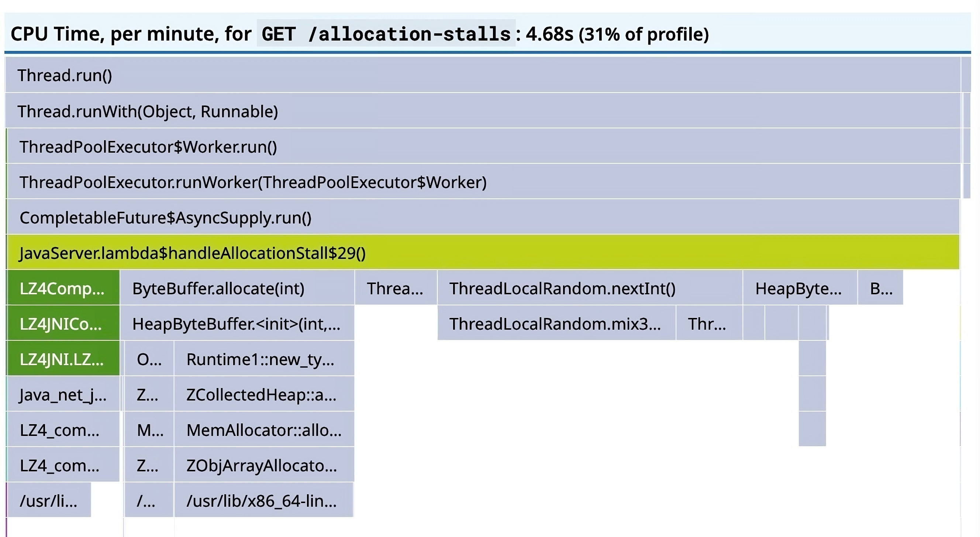The width and height of the screenshot is (980, 537).
Task: Click the Java_net_j... frame
Action: click(63, 395)
